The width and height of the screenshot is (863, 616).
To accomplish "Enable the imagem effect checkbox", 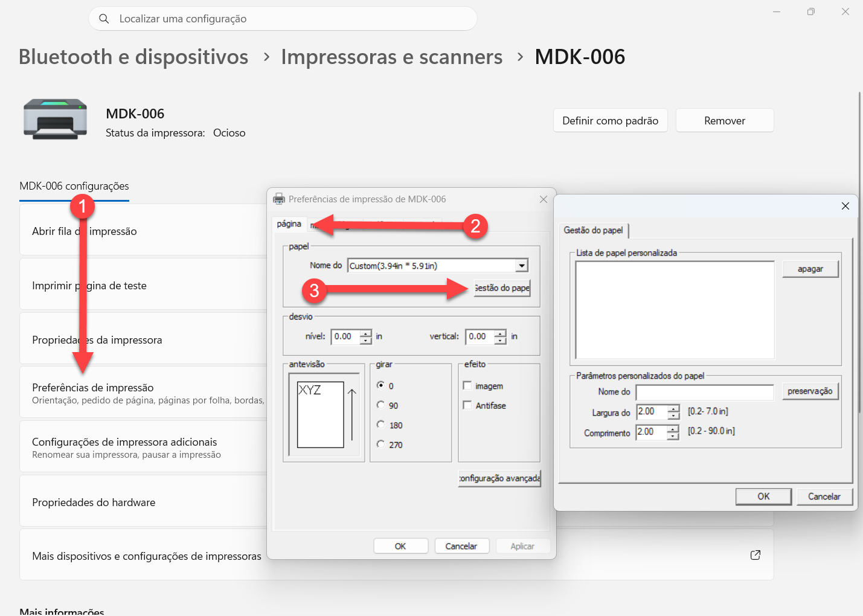I will click(x=467, y=385).
